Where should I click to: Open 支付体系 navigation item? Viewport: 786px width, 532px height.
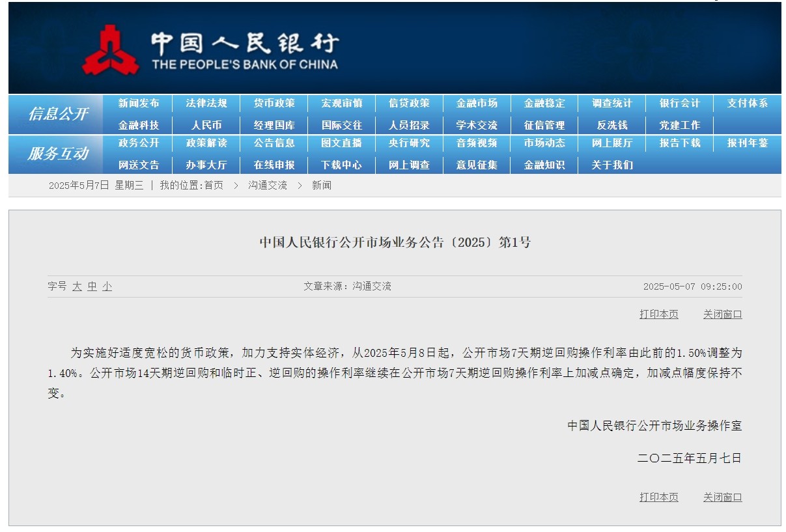748,104
